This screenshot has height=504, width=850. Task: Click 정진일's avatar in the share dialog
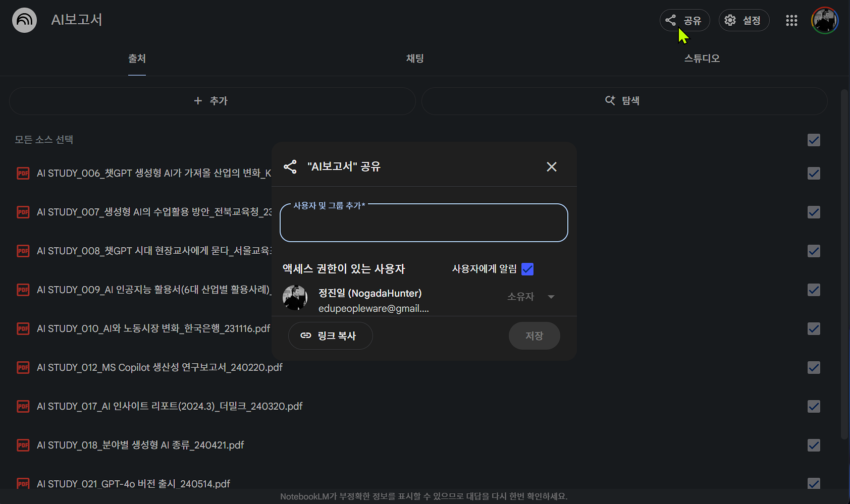coord(295,298)
